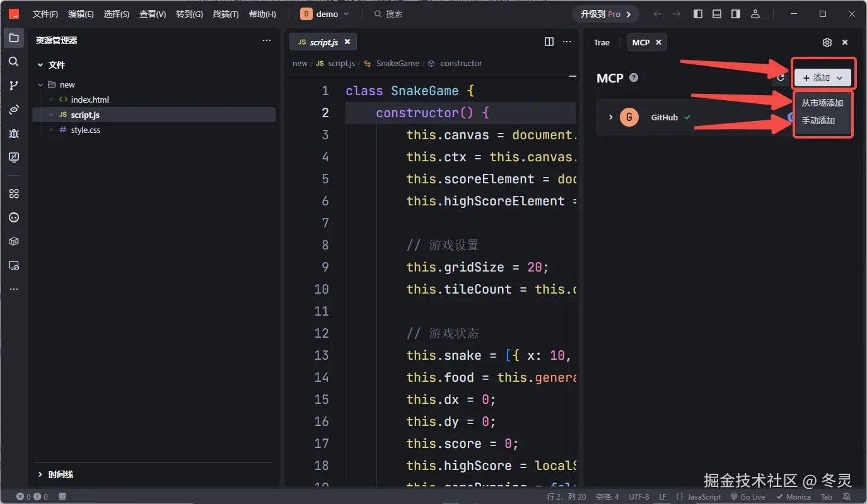Open the Explorer view in activity bar
The height and width of the screenshot is (504, 867).
coord(14,38)
